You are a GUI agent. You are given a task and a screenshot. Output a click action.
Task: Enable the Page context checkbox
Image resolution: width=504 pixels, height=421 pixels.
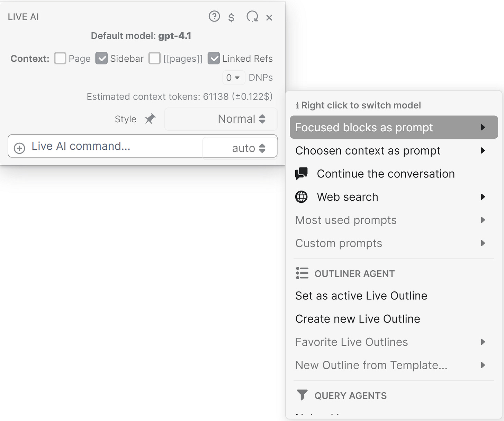(60, 58)
